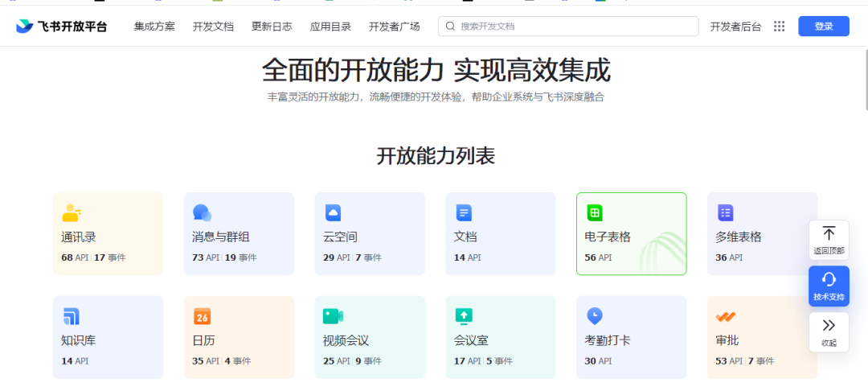Click the 多维表格 purple table icon
Viewport: 868px width, 391px height.
pyautogui.click(x=725, y=212)
